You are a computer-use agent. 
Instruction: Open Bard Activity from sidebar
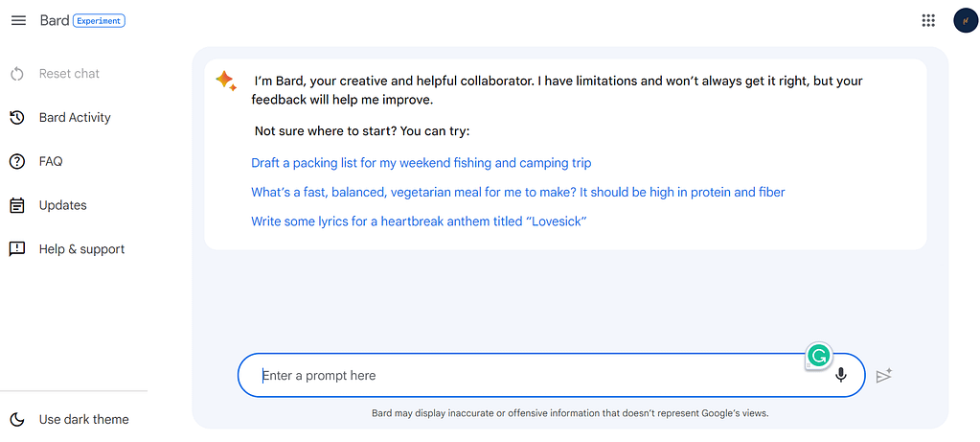pos(75,118)
